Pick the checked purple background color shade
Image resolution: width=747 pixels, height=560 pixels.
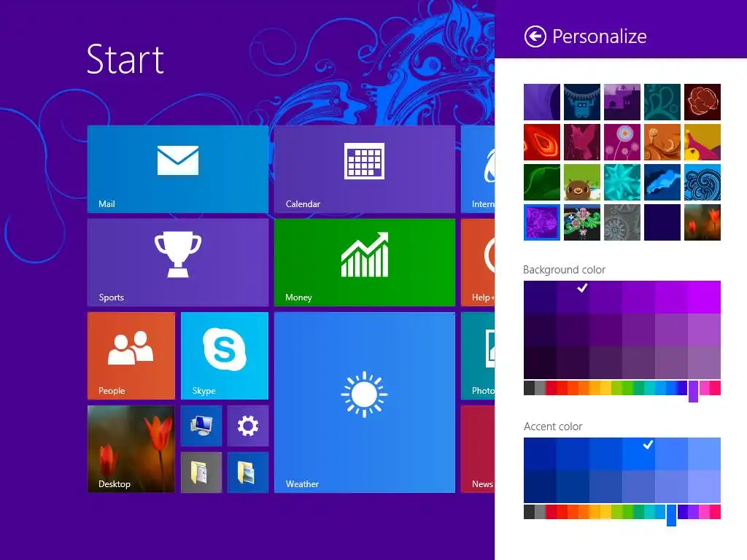573,297
